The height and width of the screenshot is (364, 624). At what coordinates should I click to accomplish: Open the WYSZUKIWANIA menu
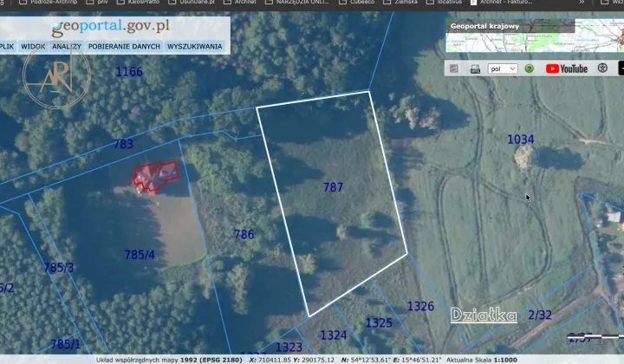[x=195, y=47]
